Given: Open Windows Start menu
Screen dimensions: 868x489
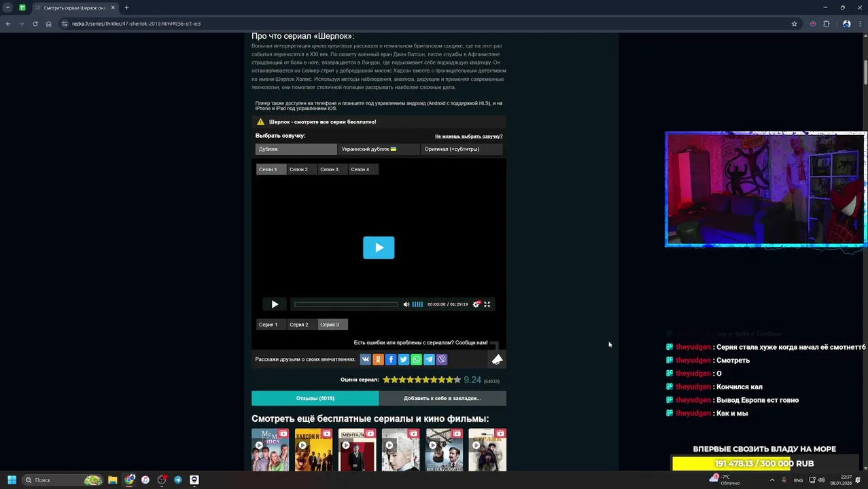Looking at the screenshot, I should [x=12, y=480].
